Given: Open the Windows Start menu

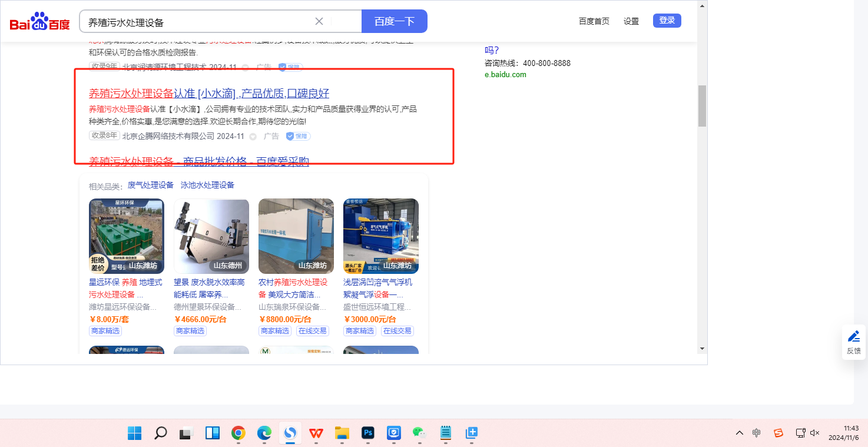Looking at the screenshot, I should tap(134, 433).
